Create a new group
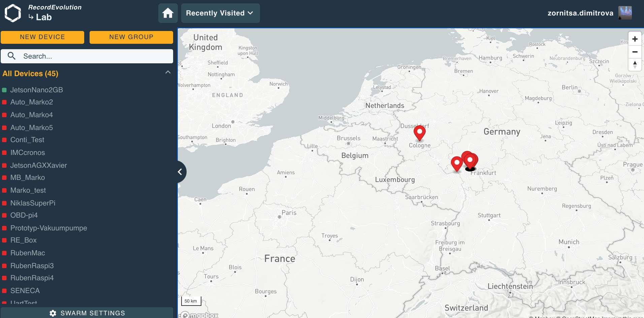This screenshot has width=644, height=318. pos(131,37)
